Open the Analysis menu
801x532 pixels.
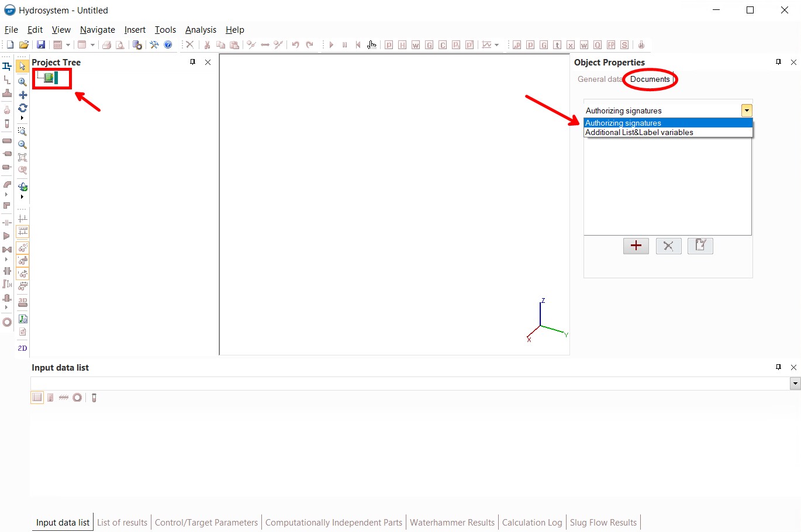click(201, 30)
